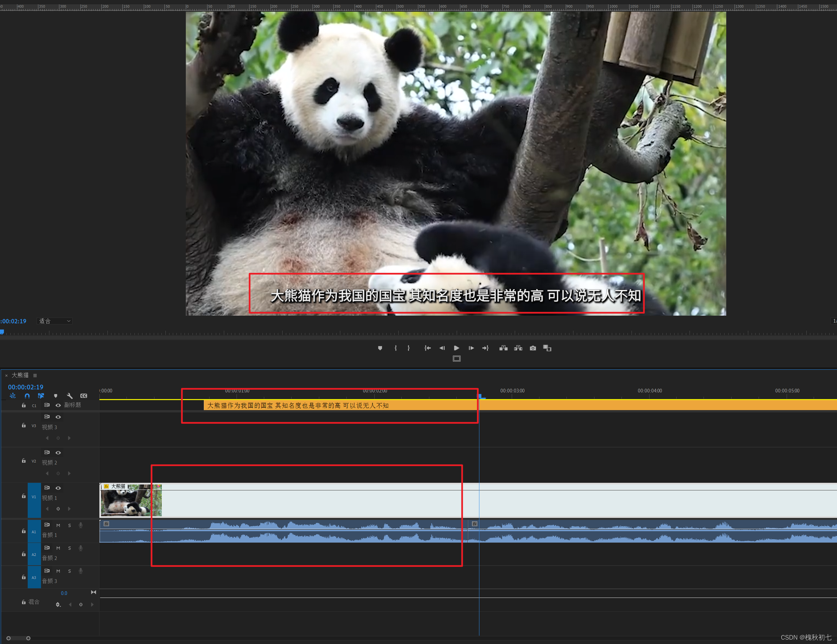Viewport: 837px width, 644px height.
Task: Click the Go to In point button
Action: [x=427, y=348]
